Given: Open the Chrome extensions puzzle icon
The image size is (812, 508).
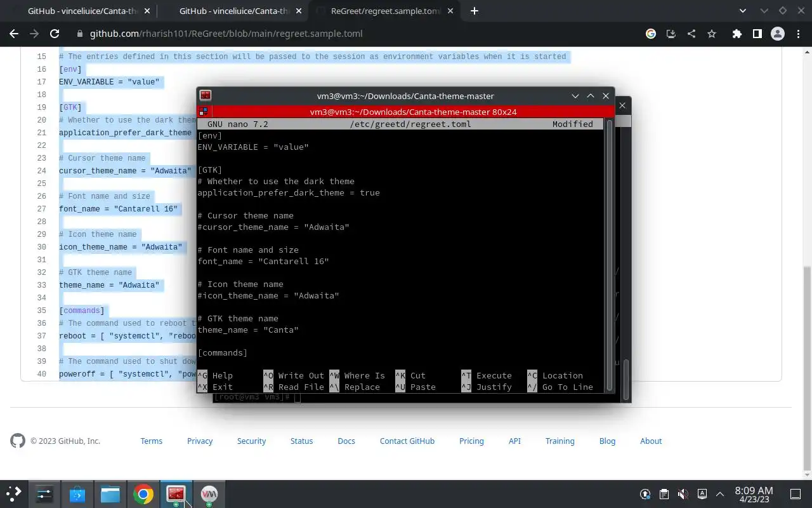Looking at the screenshot, I should click(737, 34).
